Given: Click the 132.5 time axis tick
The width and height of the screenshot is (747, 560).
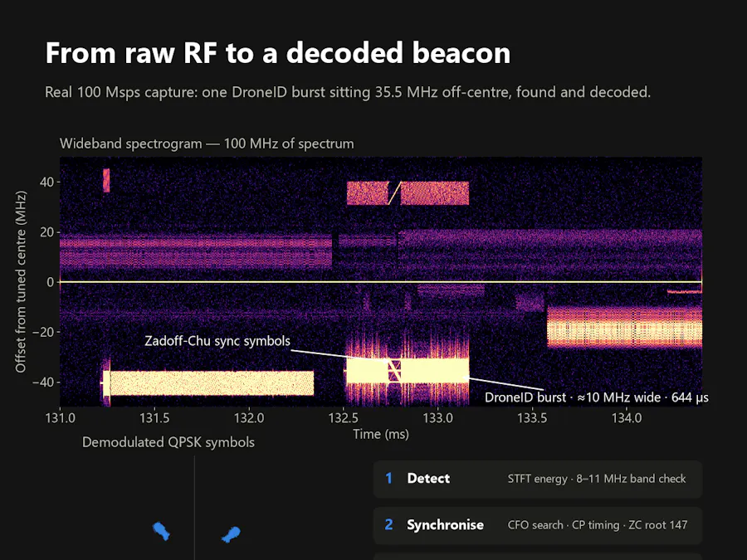Looking at the screenshot, I should tap(344, 419).
